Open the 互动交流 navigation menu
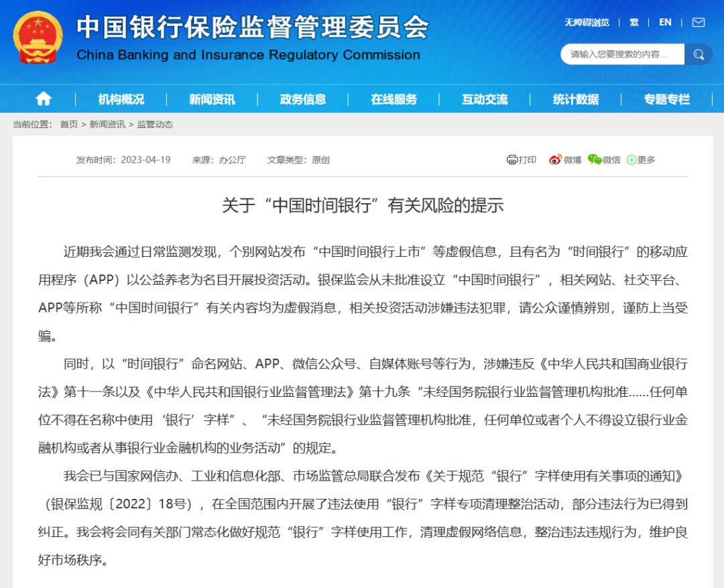724x588 pixels. pos(484,99)
